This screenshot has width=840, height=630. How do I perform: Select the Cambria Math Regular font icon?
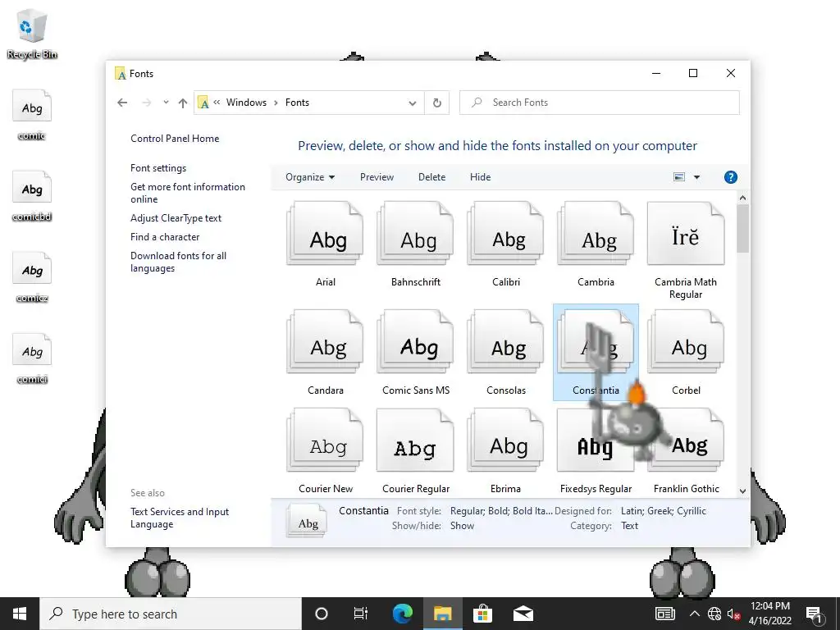tap(686, 234)
